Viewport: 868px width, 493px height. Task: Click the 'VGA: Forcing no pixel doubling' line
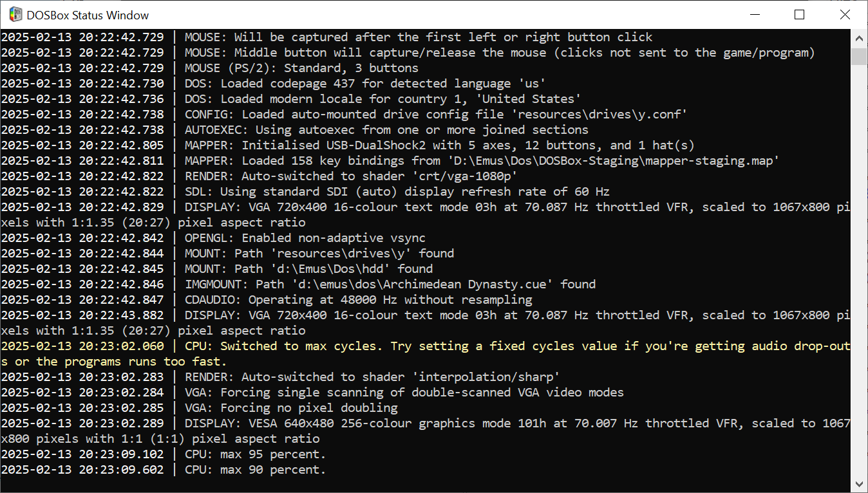tap(199, 407)
